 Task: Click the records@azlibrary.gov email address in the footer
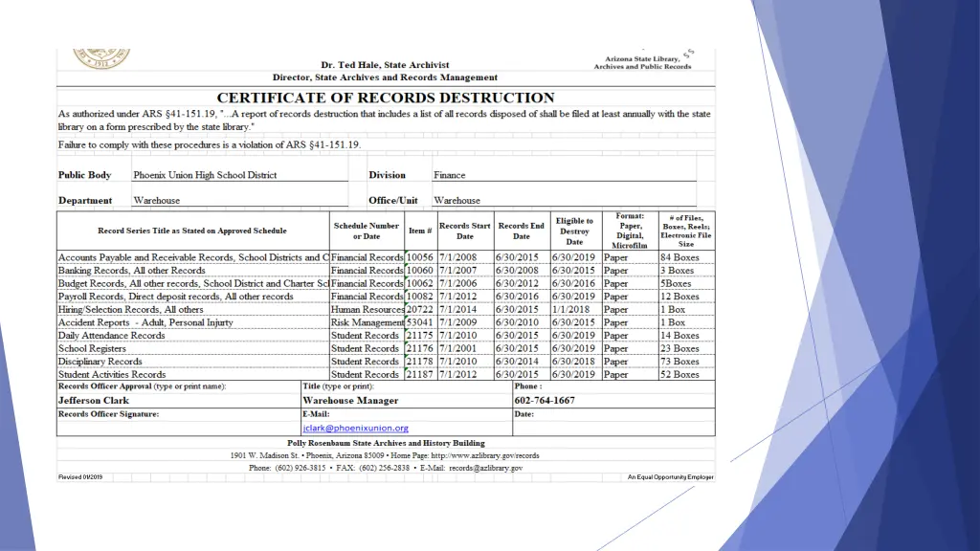485,467
